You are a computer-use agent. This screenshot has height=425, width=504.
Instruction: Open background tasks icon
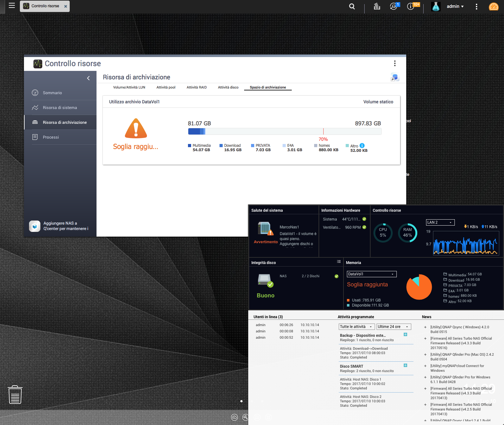pos(377,6)
